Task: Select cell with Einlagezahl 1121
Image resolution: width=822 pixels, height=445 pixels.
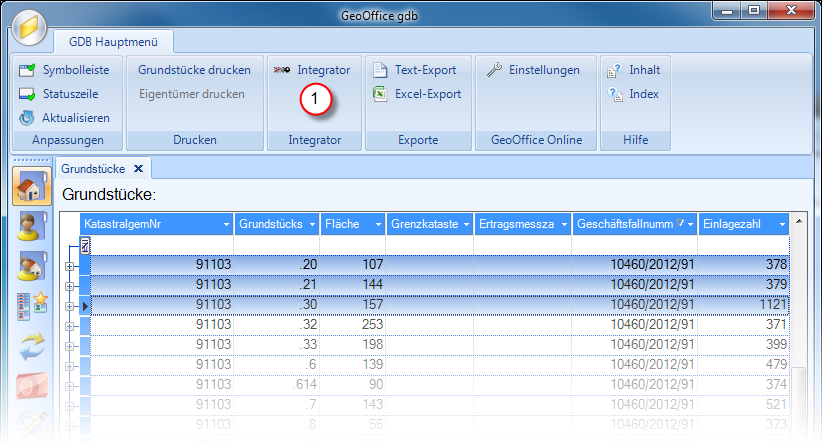Action: click(744, 305)
